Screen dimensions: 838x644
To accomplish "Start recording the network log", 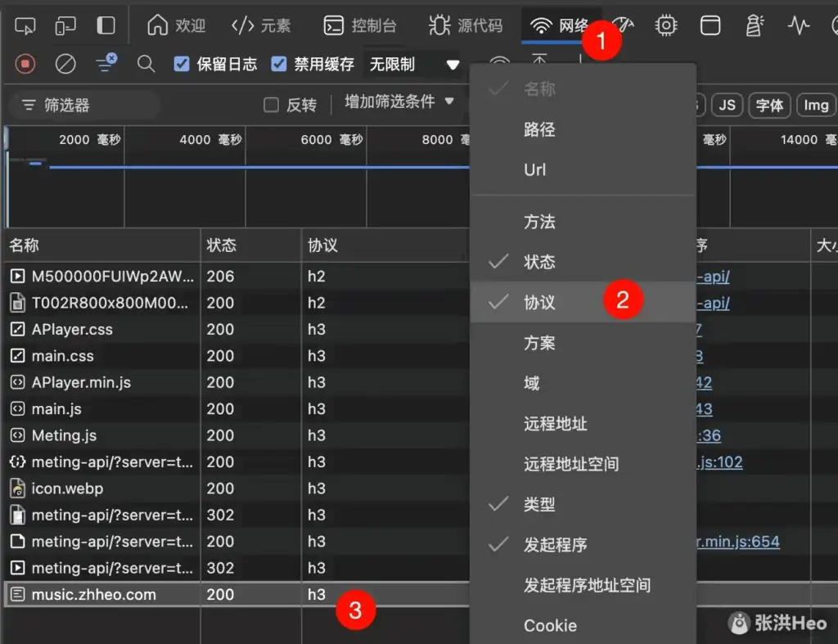I will 26,64.
